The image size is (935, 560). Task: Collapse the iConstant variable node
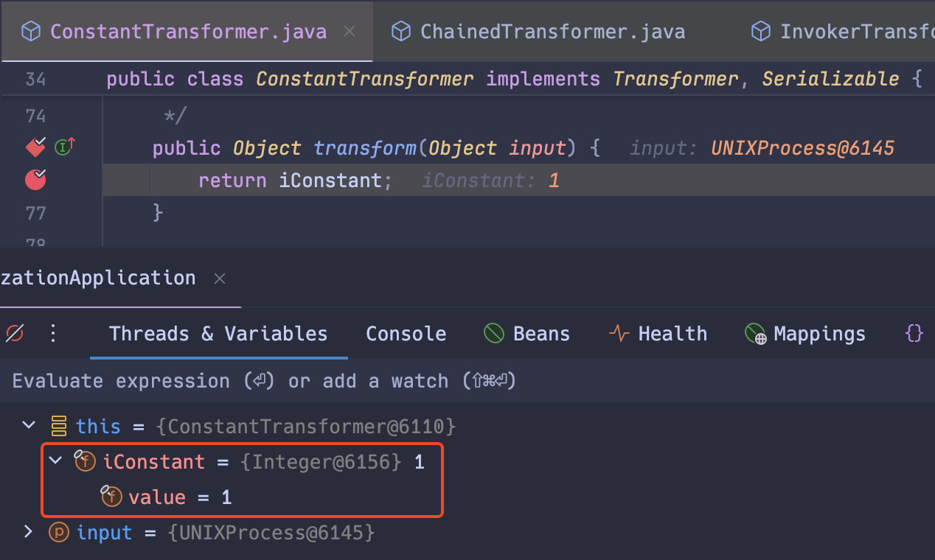(x=55, y=461)
